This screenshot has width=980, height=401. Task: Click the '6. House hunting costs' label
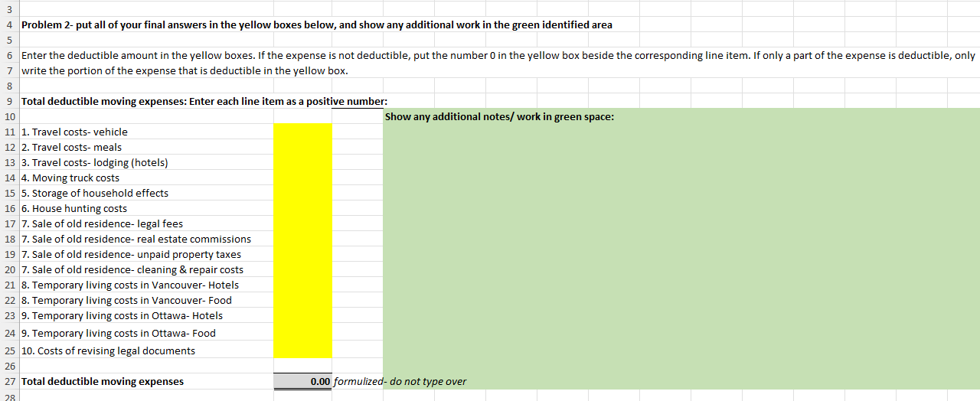pyautogui.click(x=74, y=208)
